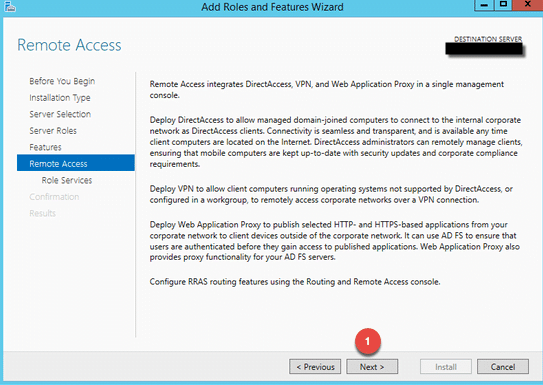Open the Role Services sub-step
The height and width of the screenshot is (385, 543).
point(66,180)
